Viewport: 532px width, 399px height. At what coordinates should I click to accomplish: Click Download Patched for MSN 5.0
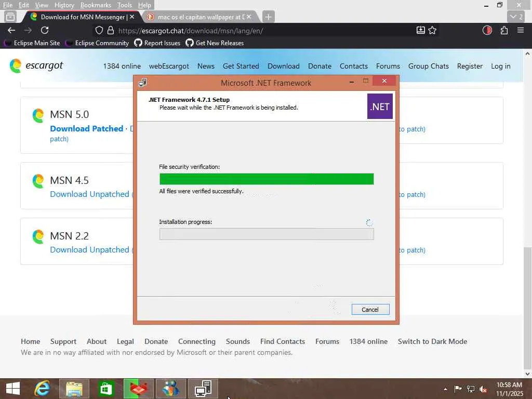tap(87, 129)
